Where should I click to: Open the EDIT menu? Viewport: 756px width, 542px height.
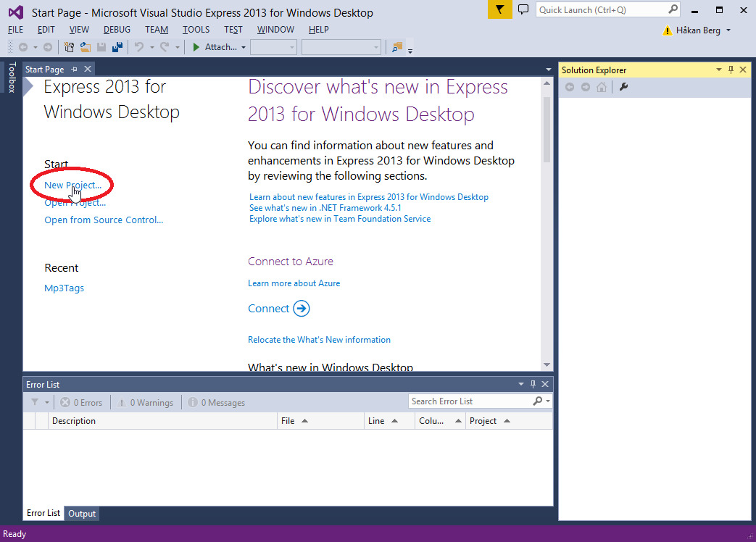point(46,30)
